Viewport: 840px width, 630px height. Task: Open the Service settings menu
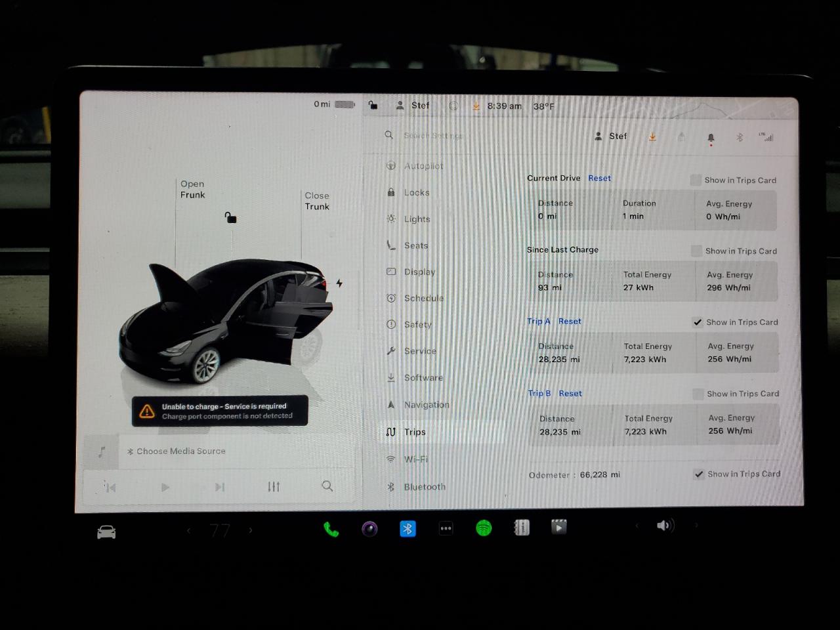420,351
